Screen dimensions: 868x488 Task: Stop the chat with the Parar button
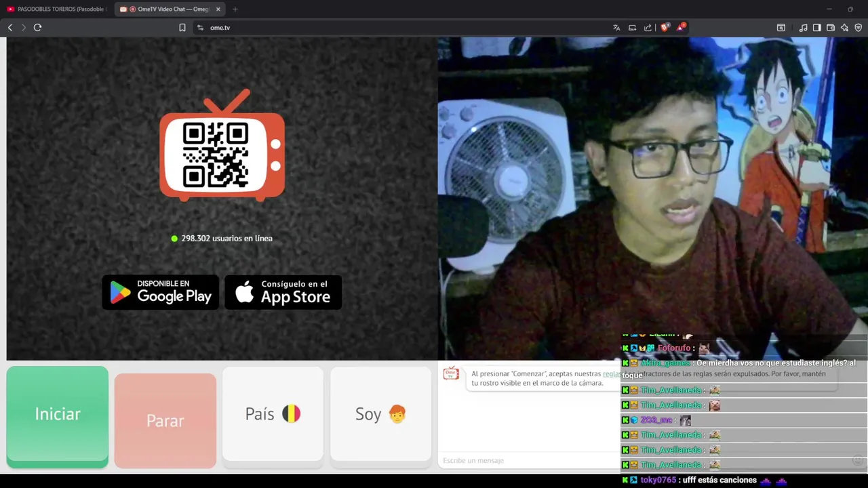coord(165,421)
